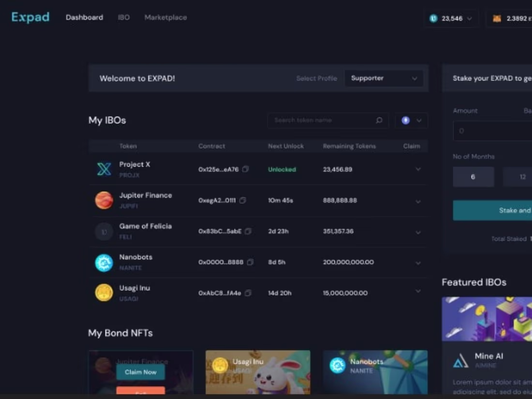
Task: Open the 23,546 token balance dropdown
Action: (451, 18)
